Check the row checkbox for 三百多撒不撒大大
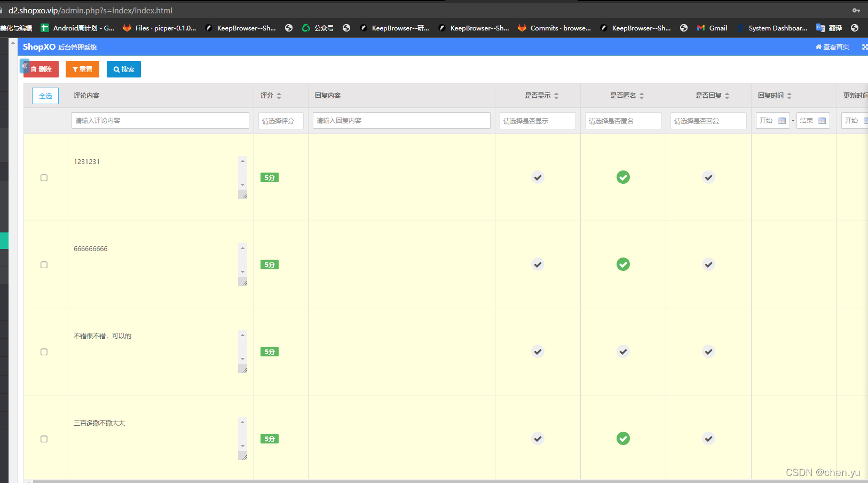Screen dimensions: 868x483 click(44, 439)
